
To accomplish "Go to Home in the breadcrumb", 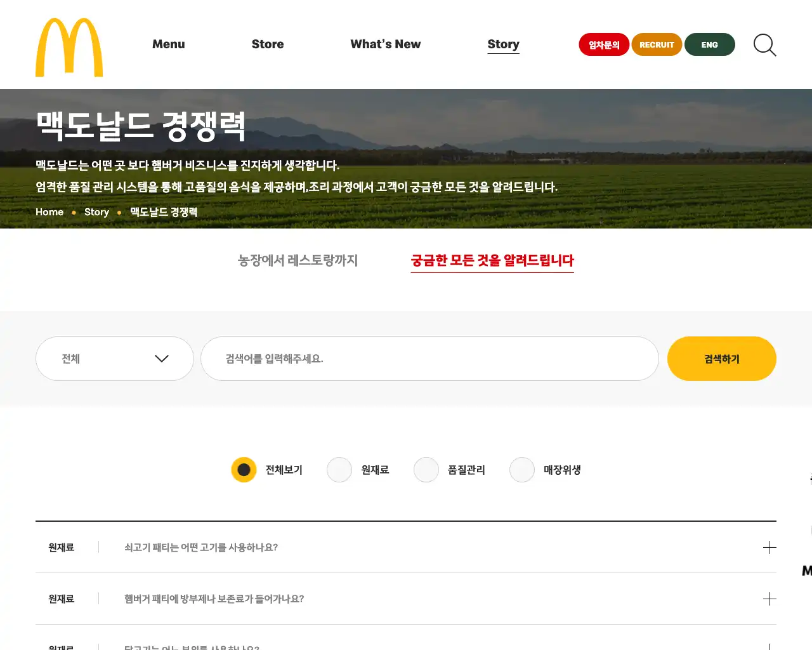I will click(49, 212).
